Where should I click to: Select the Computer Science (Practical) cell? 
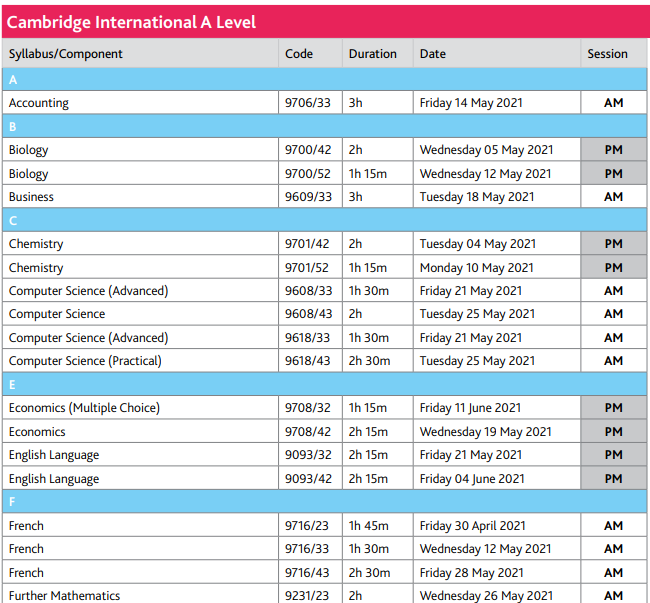point(85,361)
